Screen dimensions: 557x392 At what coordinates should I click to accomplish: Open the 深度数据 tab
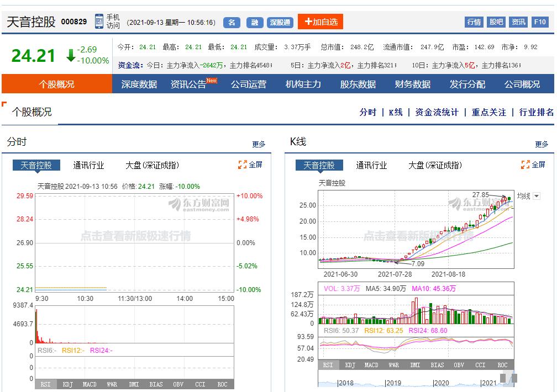(139, 84)
